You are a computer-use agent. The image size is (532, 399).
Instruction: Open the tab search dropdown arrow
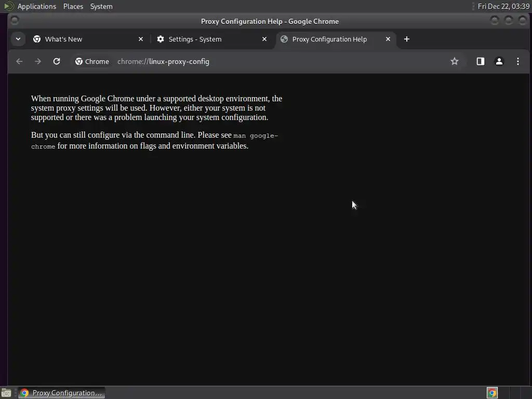pos(18,39)
